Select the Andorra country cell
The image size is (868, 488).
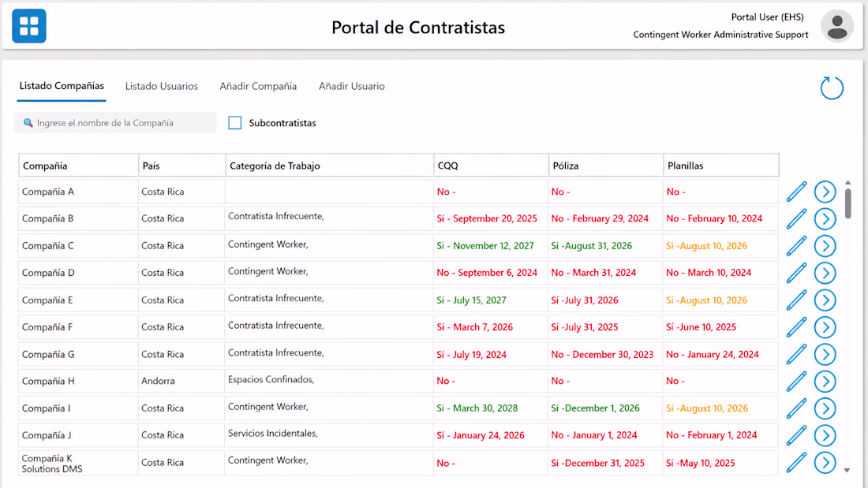coord(181,382)
